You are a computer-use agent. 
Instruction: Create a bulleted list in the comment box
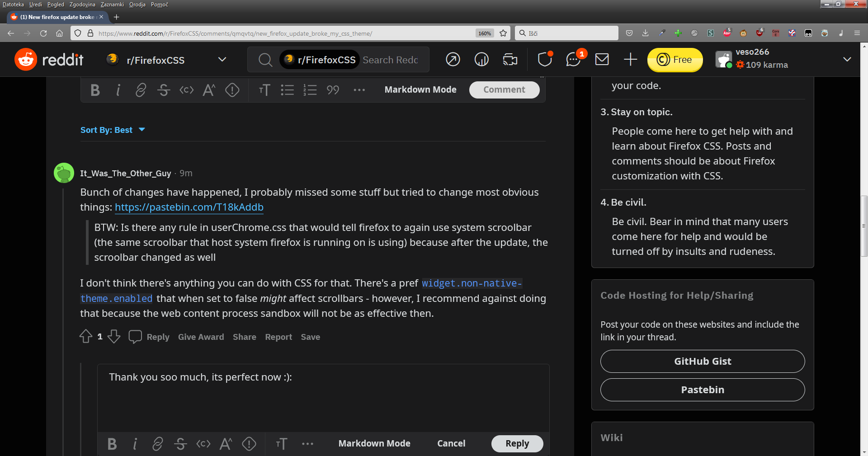(288, 89)
